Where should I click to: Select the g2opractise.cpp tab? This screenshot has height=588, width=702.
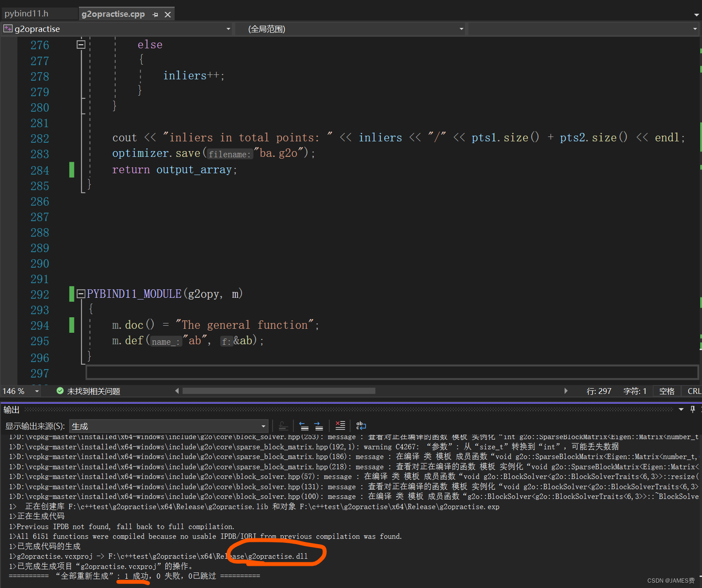113,14
